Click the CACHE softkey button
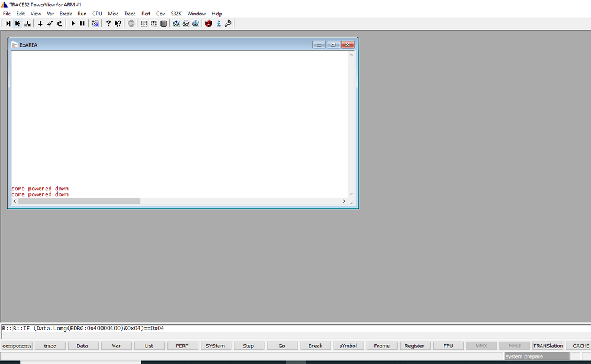Viewport: 591px width, 364px height. pos(579,346)
